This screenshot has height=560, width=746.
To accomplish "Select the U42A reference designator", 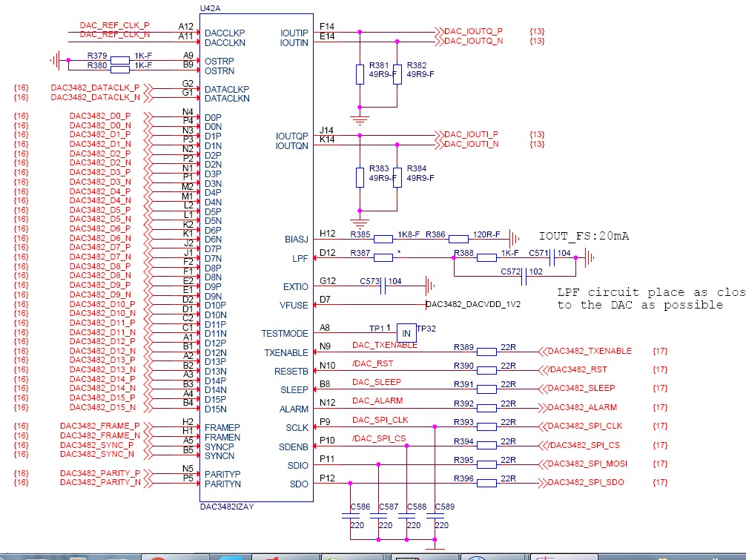I will click(210, 8).
